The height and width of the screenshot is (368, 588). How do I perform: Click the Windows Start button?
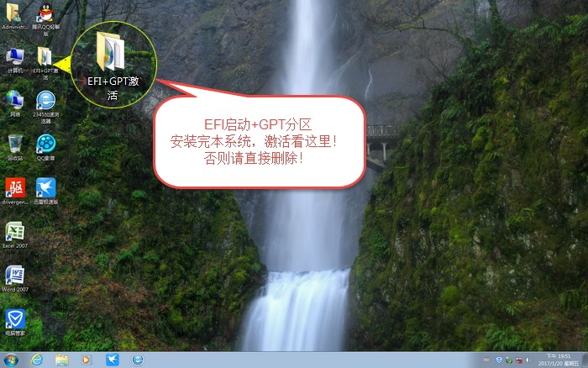(11, 360)
